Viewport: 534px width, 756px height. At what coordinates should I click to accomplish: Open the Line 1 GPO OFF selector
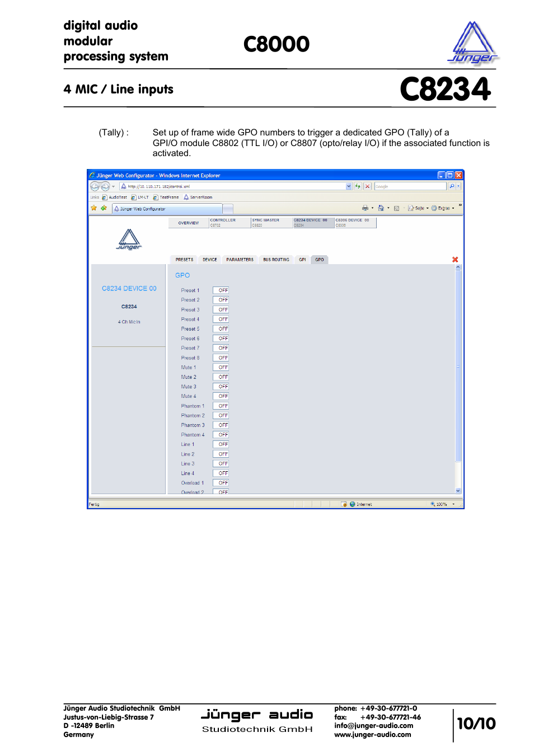coord(221,444)
